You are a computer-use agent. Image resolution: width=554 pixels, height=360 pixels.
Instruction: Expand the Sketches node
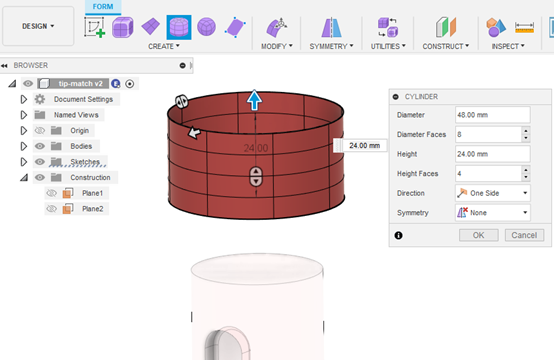(x=24, y=161)
